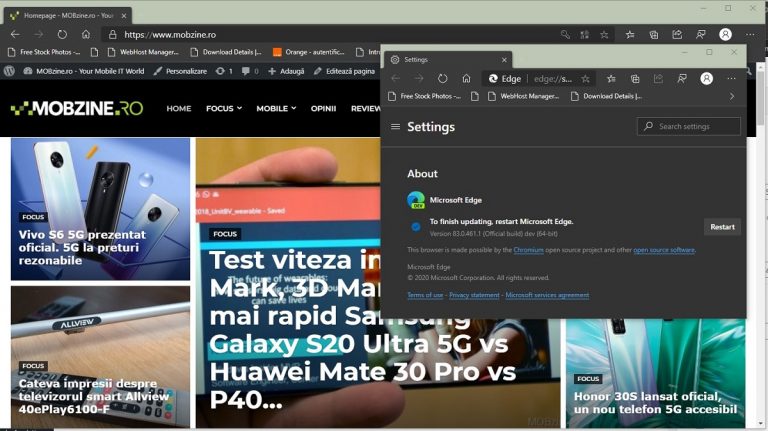Open HOME menu on MOBzine site

coord(179,108)
